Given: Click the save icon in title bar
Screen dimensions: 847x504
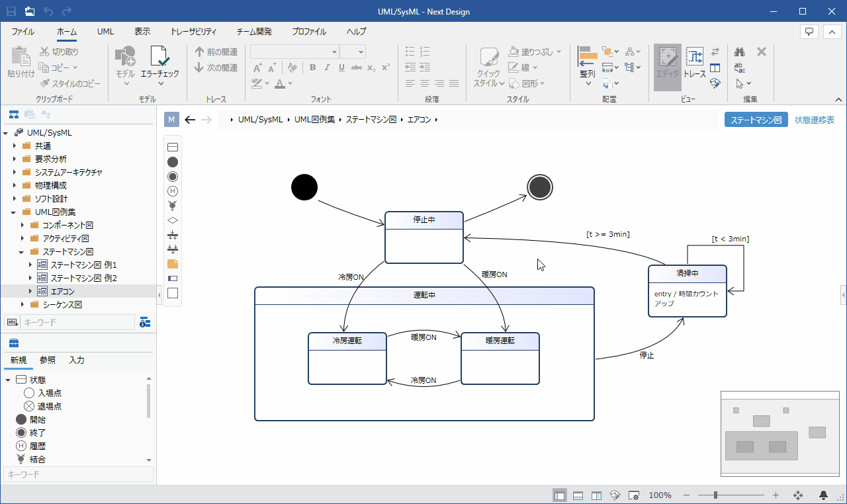Looking at the screenshot, I should point(11,11).
